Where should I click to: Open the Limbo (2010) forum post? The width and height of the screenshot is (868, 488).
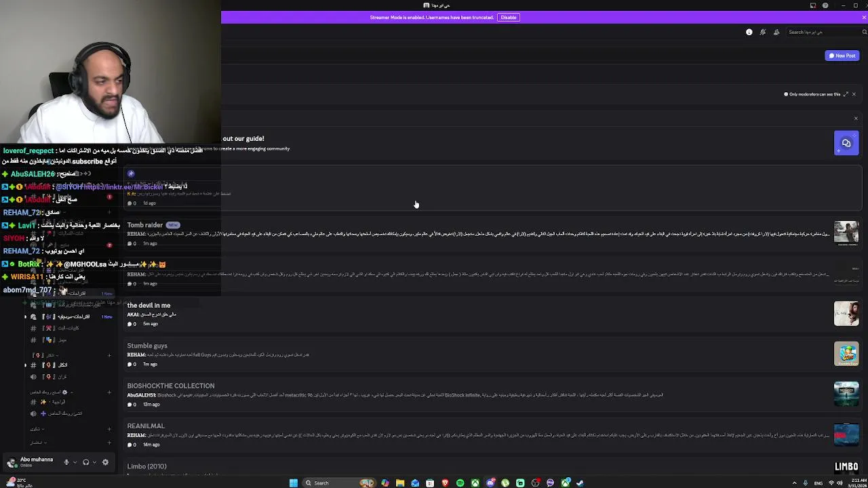click(x=492, y=468)
